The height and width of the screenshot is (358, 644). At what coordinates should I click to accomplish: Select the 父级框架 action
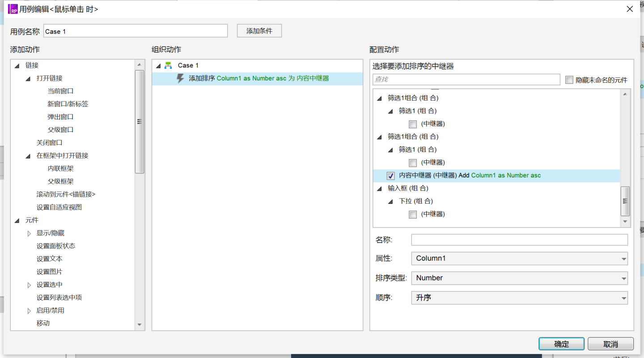click(60, 182)
